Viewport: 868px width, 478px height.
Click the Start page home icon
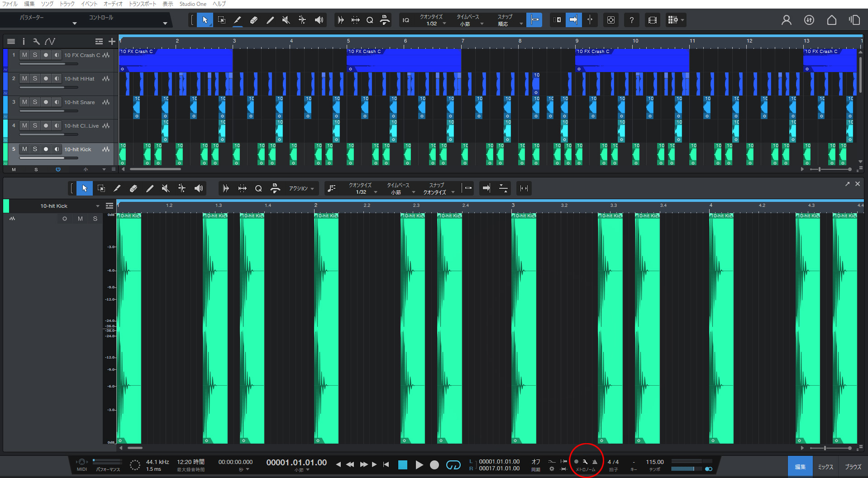[831, 20]
